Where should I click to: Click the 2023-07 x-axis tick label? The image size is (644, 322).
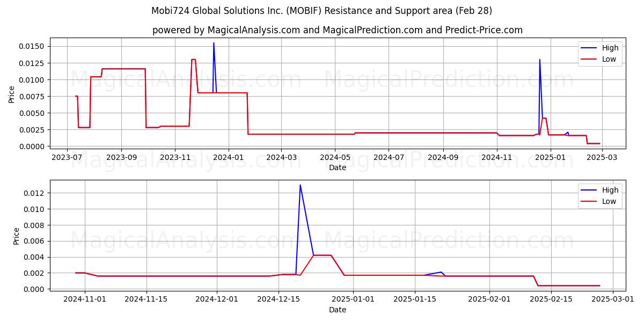67,157
